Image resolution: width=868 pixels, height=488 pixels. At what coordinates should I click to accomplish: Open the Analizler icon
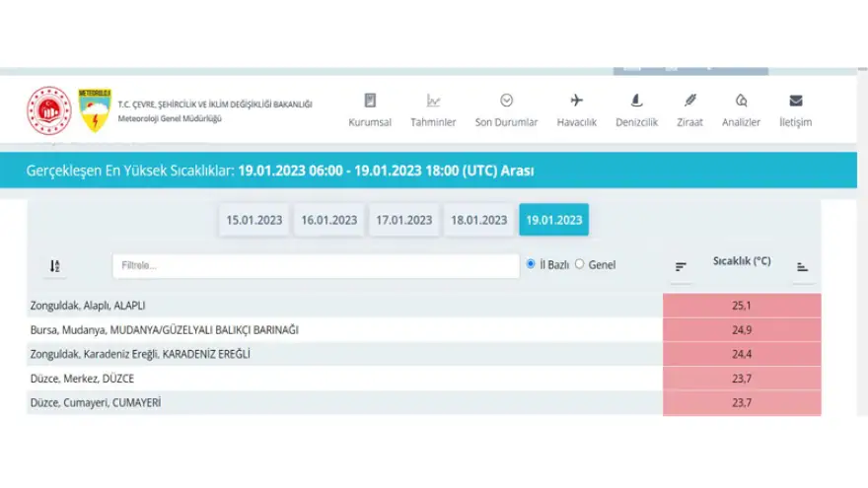pyautogui.click(x=741, y=101)
